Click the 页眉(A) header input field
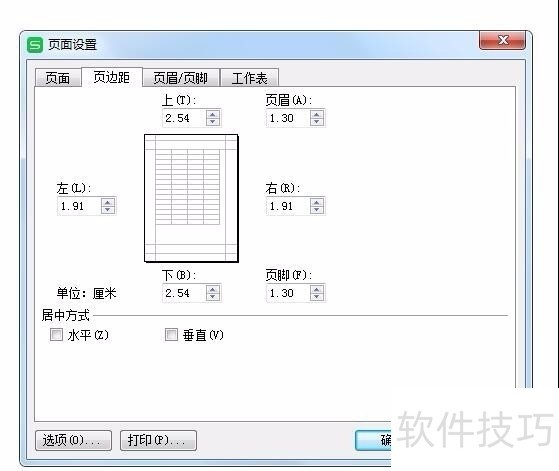 pyautogui.click(x=288, y=118)
